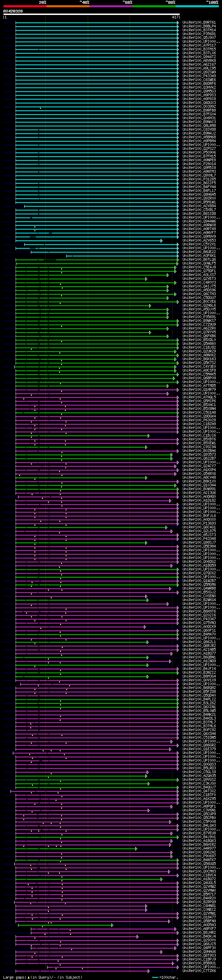Click the green ~80% identity legend segment
Image resolution: width=222 pixels, height=980 pixels.
[154, 6]
